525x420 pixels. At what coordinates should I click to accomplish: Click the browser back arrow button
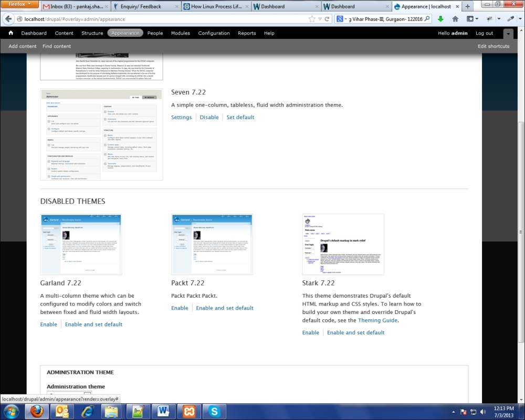[8, 19]
